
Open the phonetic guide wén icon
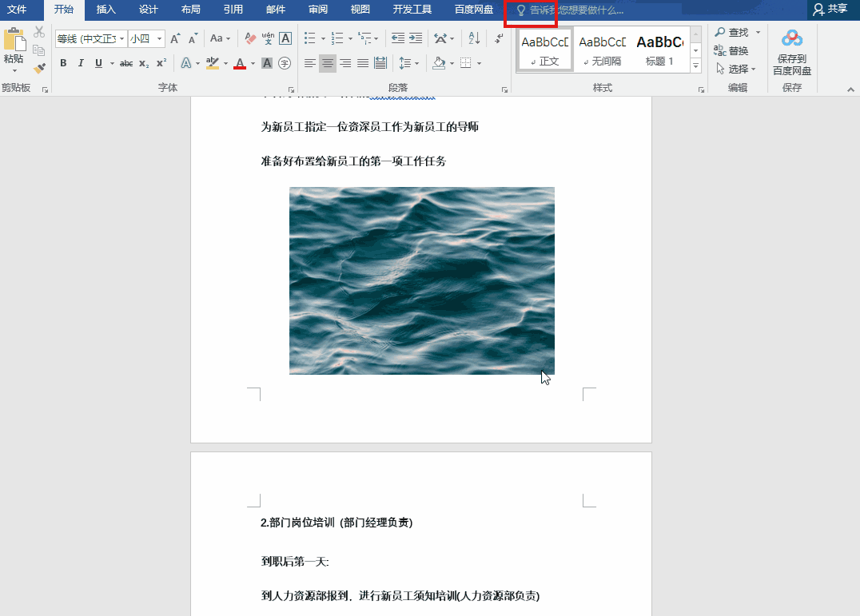tap(268, 38)
